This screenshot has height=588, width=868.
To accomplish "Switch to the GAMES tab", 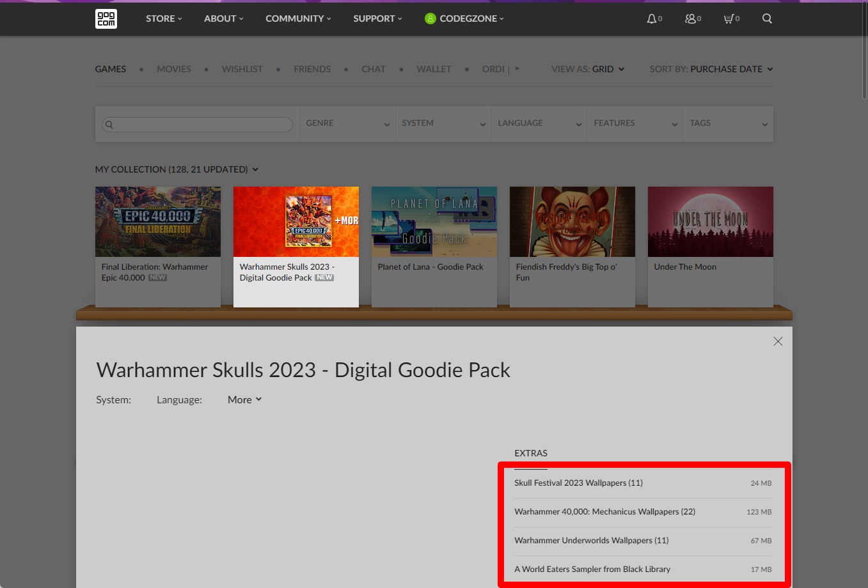I will tap(111, 69).
